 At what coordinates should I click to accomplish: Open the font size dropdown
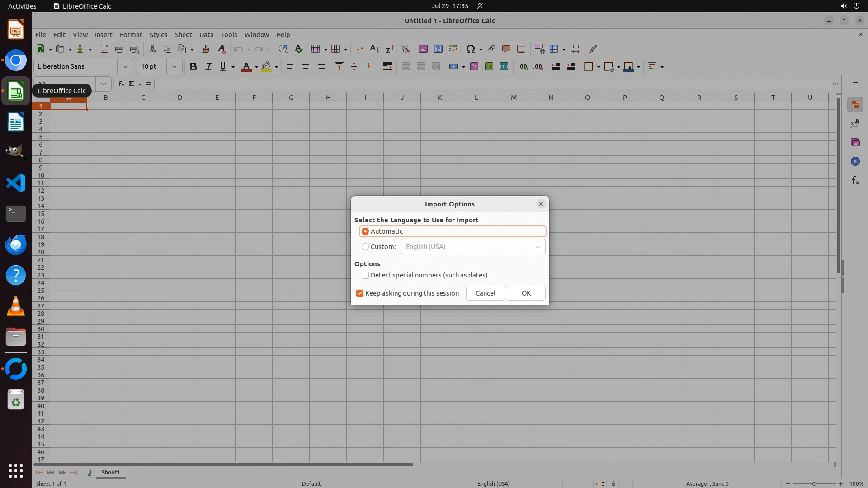(x=174, y=66)
